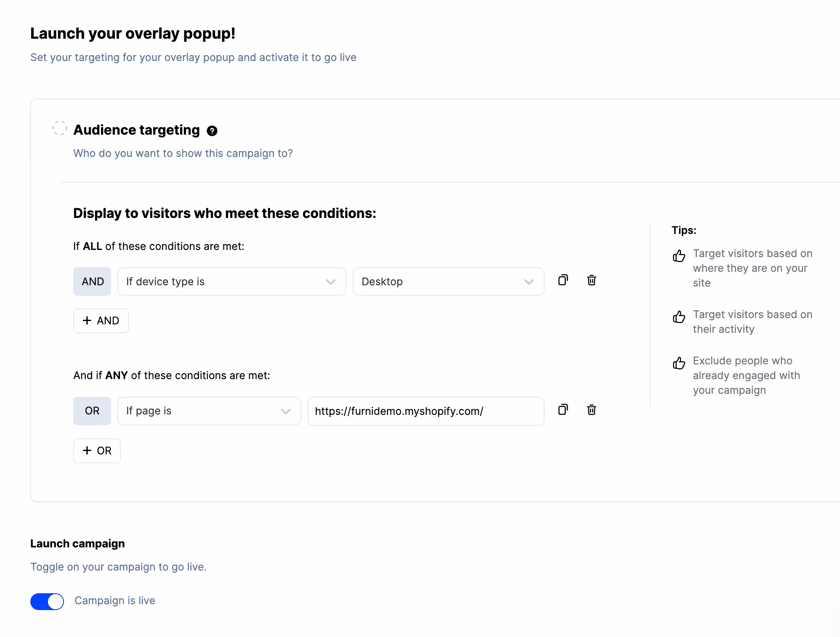This screenshot has height=637, width=840.
Task: Click thumbs-up icon beside exclude people tip
Action: [x=679, y=363]
